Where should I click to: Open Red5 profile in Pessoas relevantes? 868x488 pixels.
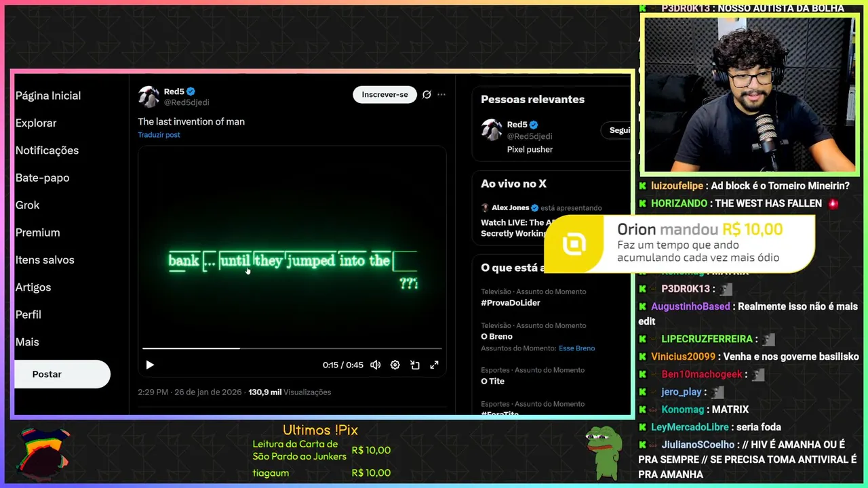tap(517, 125)
